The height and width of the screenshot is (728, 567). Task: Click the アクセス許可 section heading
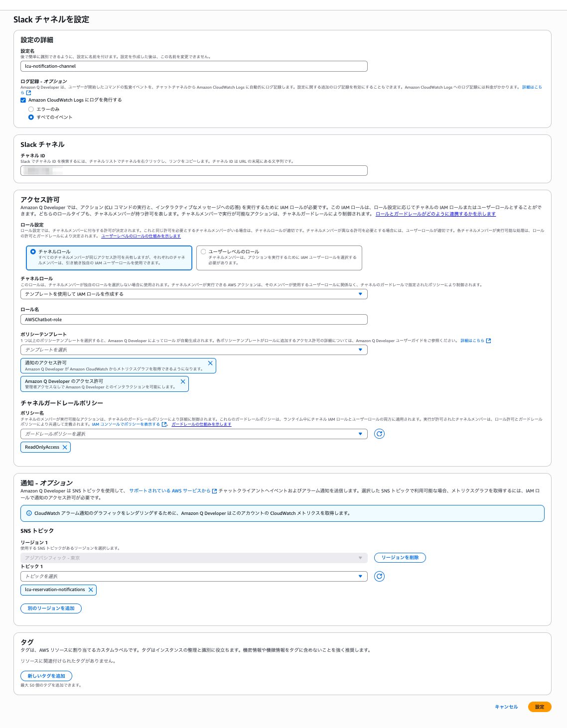[x=40, y=200]
